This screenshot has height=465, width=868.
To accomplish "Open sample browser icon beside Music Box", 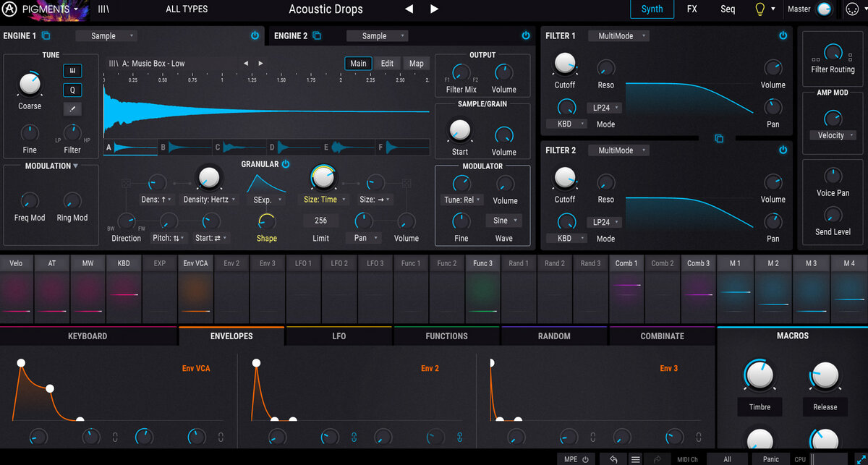I will pyautogui.click(x=114, y=64).
